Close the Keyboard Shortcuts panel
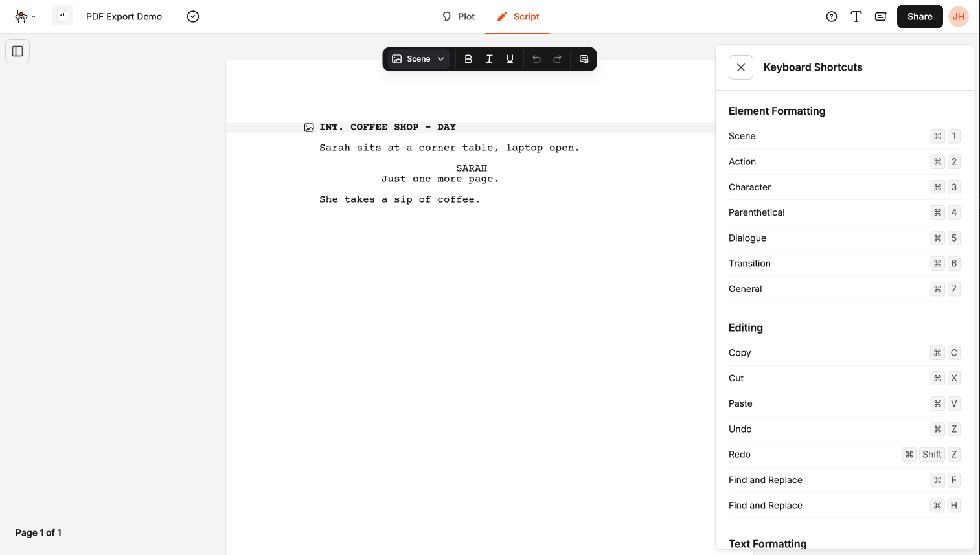980x555 pixels. tap(740, 67)
